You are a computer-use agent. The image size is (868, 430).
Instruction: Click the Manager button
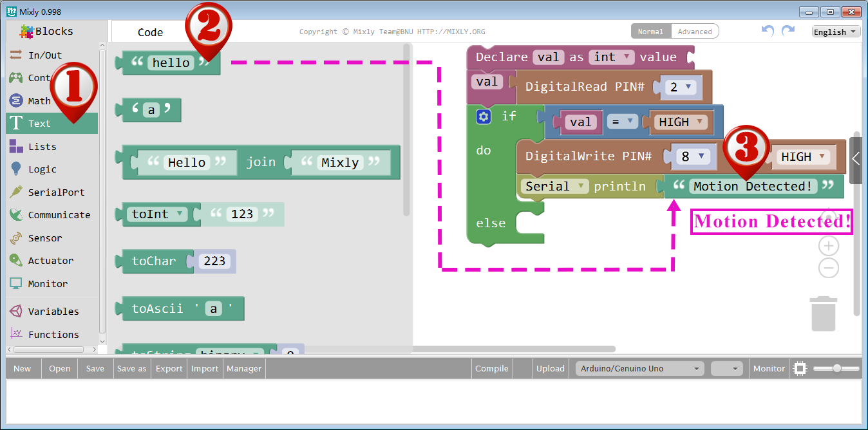pos(244,369)
